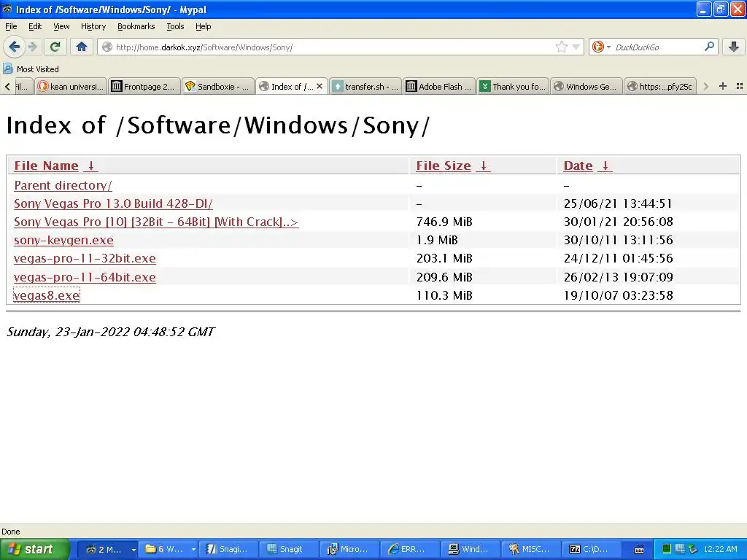Click the search magnifier icon
This screenshot has width=747, height=560.
[709, 46]
